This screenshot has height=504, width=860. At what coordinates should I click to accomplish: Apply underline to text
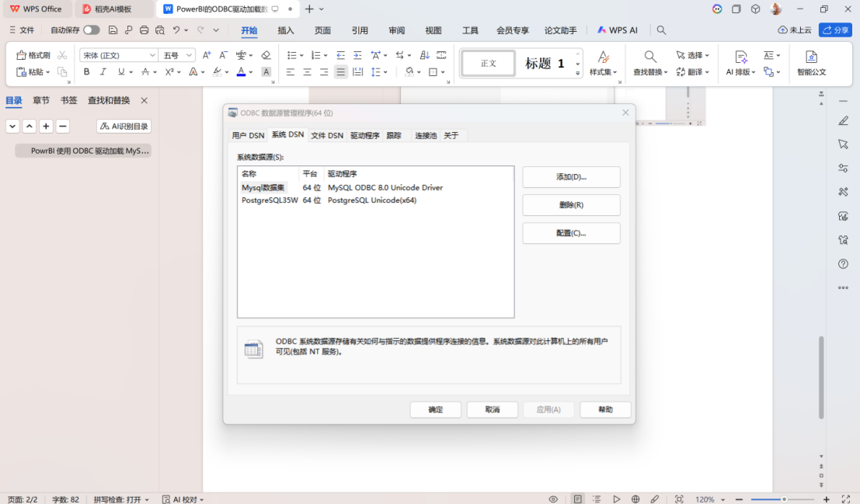(x=120, y=71)
